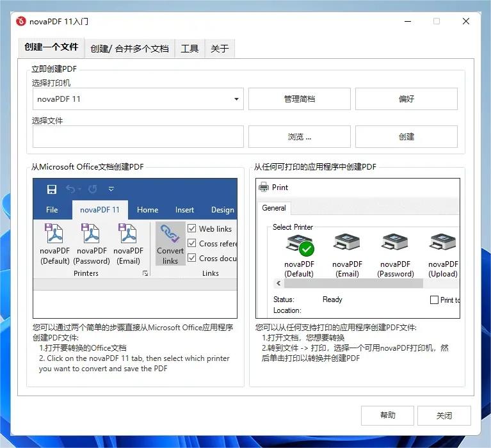The image size is (491, 448).
Task: Switch to 创建一个文件 tab
Action: (x=51, y=47)
